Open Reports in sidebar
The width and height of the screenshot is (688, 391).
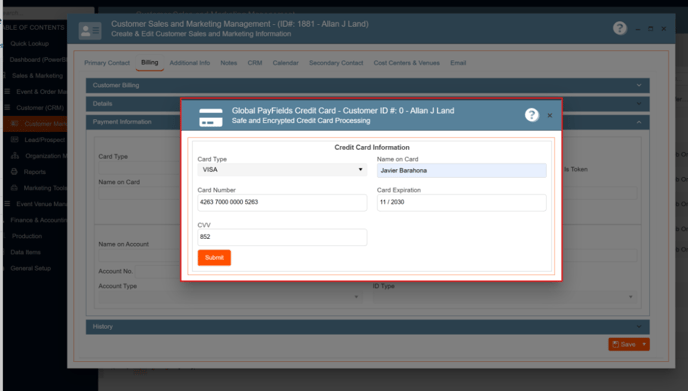coord(35,172)
